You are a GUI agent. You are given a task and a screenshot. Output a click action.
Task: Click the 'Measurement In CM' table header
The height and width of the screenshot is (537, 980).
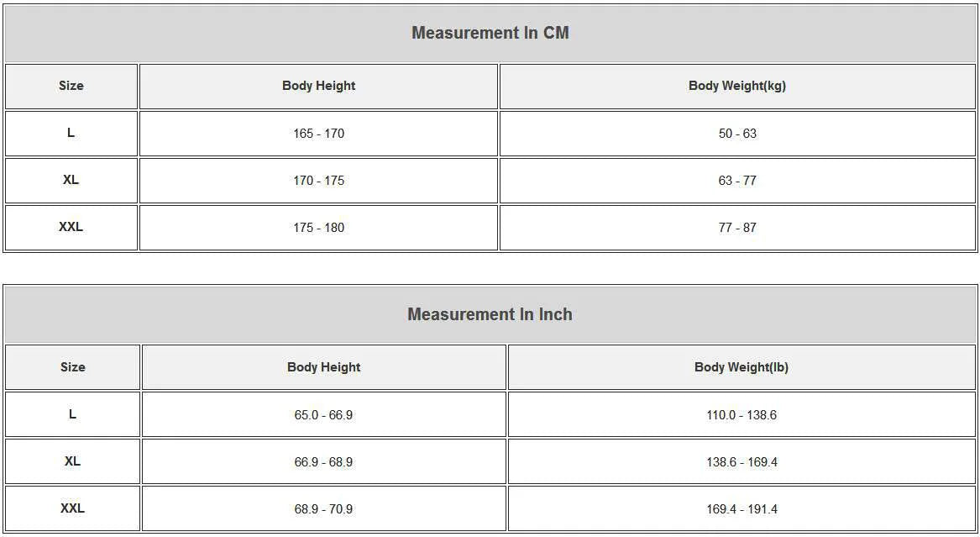(x=490, y=33)
